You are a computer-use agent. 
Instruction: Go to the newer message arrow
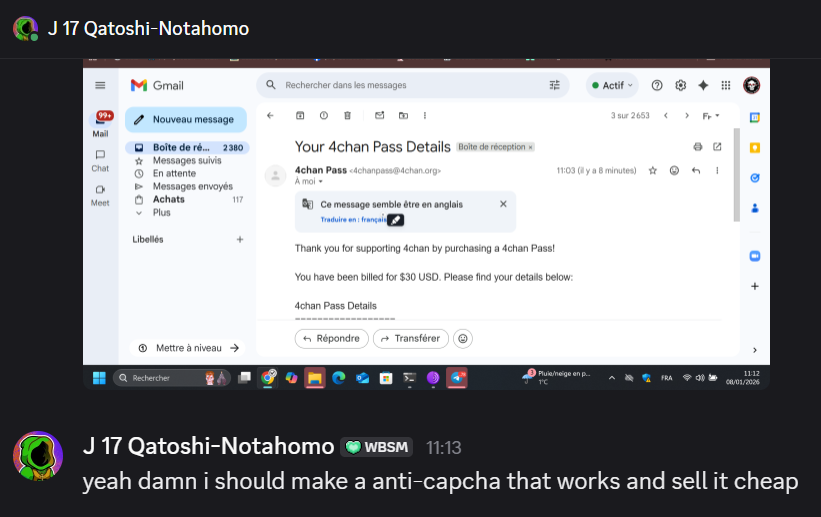click(x=665, y=115)
